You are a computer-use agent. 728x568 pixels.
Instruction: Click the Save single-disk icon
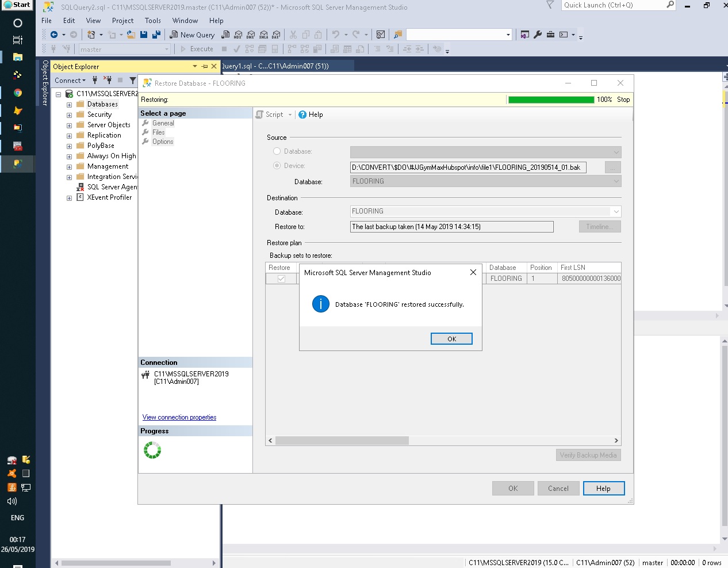coord(144,35)
